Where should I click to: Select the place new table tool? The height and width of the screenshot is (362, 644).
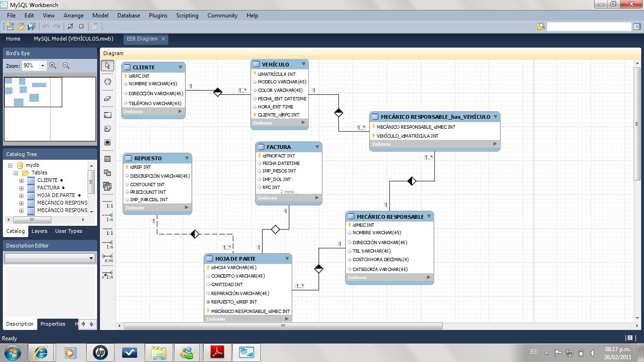(x=107, y=159)
